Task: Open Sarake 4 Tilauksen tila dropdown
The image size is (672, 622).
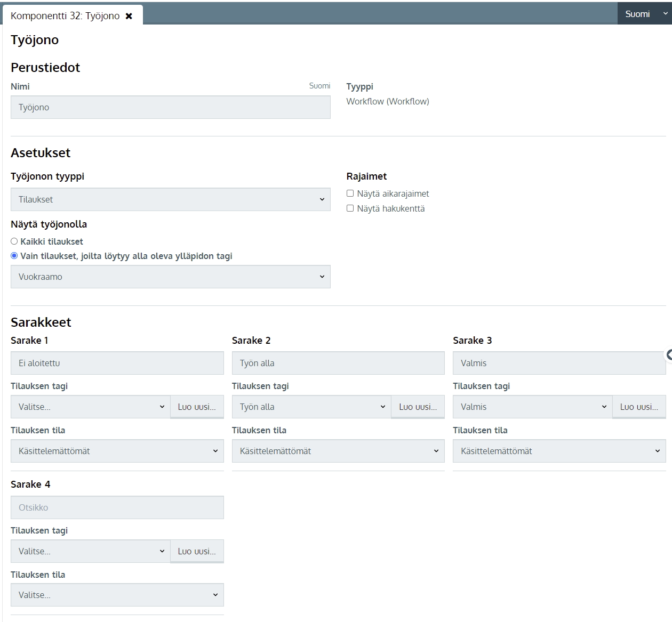Action: [x=117, y=595]
